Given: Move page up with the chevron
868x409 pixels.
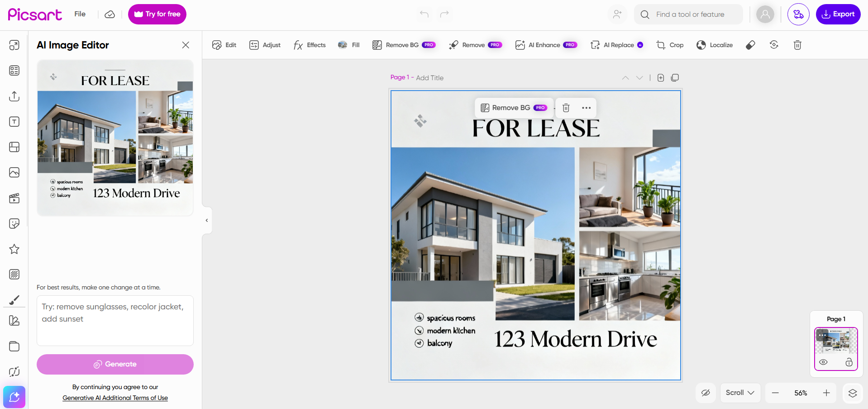Looking at the screenshot, I should pos(625,78).
